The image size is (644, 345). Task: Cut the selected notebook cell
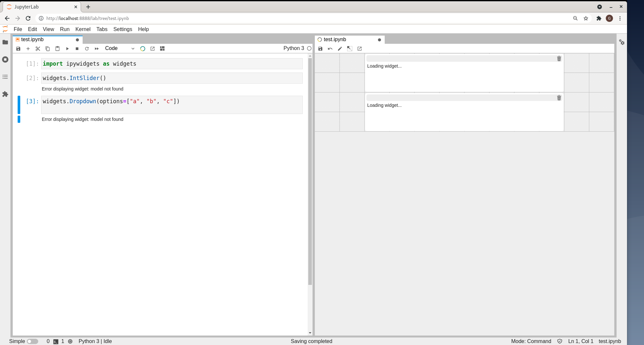point(38,48)
